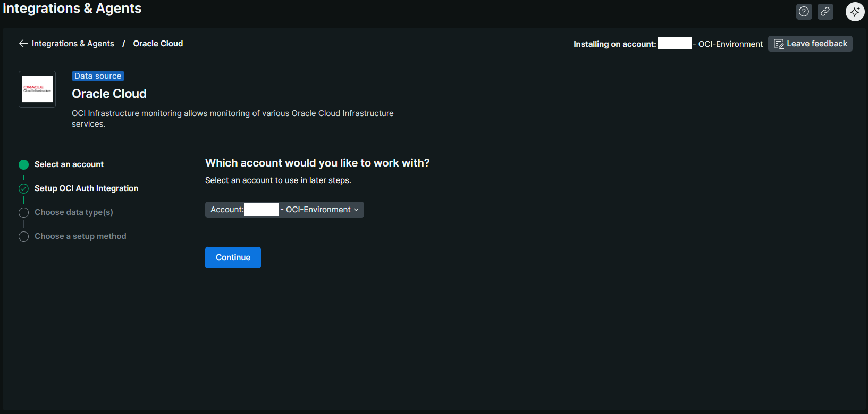Go to Integrations & Agents breadcrumb
This screenshot has height=414, width=868.
tap(73, 44)
